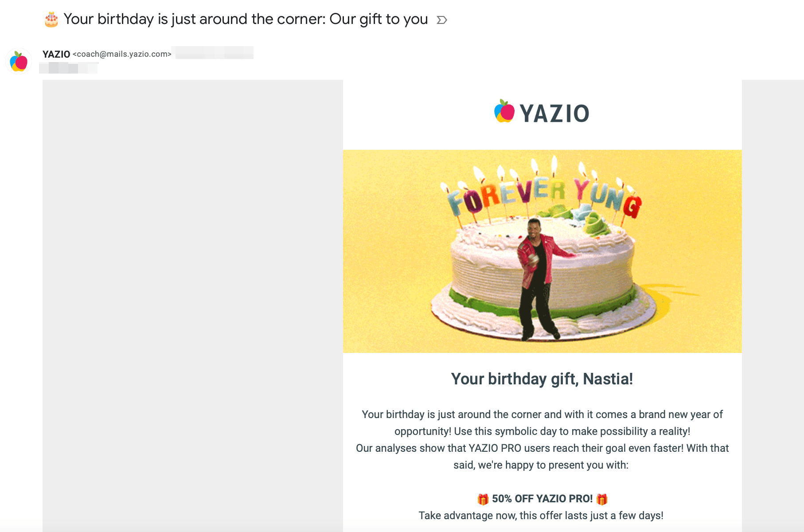The width and height of the screenshot is (804, 532).
Task: Click the blurred area right of sender address
Action: [x=215, y=53]
